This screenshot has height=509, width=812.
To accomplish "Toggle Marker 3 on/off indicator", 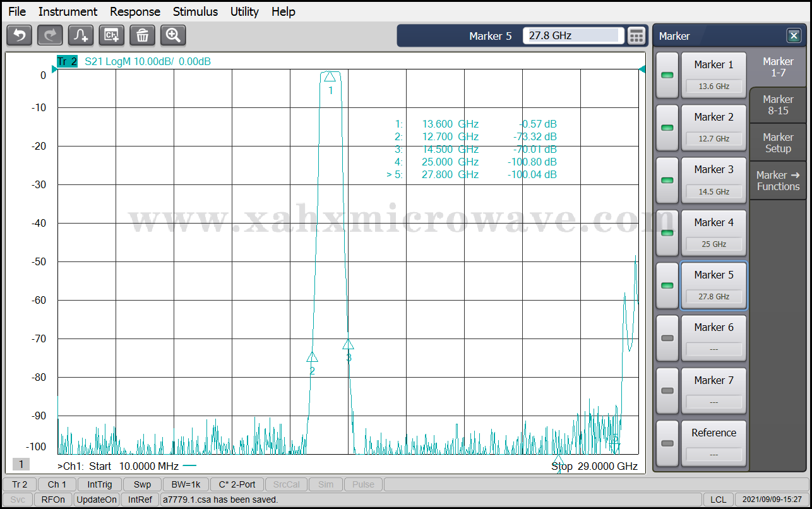I will point(667,181).
